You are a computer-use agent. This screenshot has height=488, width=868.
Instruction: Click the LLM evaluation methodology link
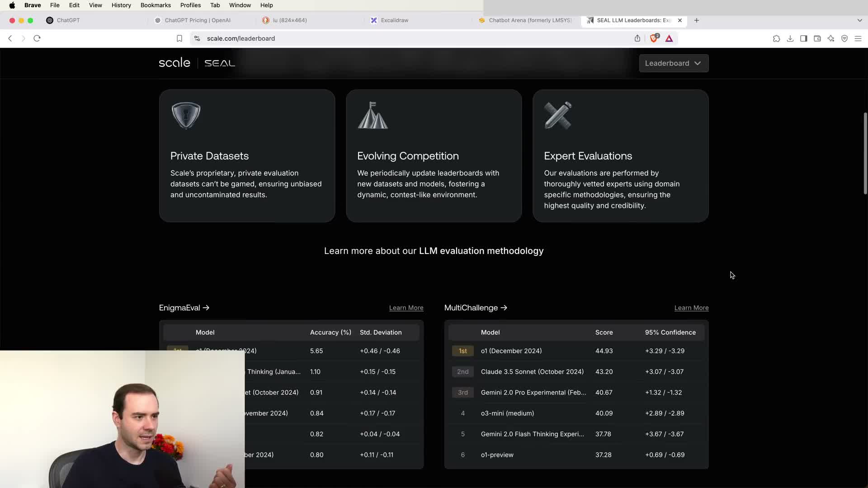(x=481, y=251)
